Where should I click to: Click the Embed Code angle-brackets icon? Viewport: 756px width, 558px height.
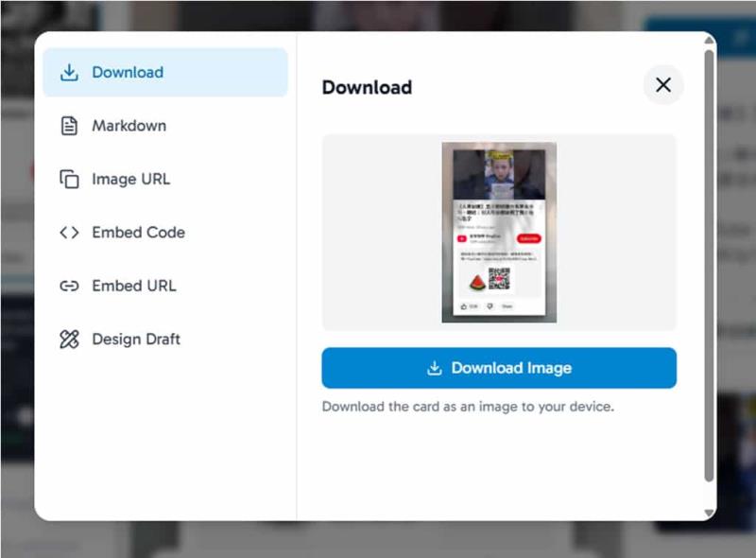pyautogui.click(x=69, y=233)
